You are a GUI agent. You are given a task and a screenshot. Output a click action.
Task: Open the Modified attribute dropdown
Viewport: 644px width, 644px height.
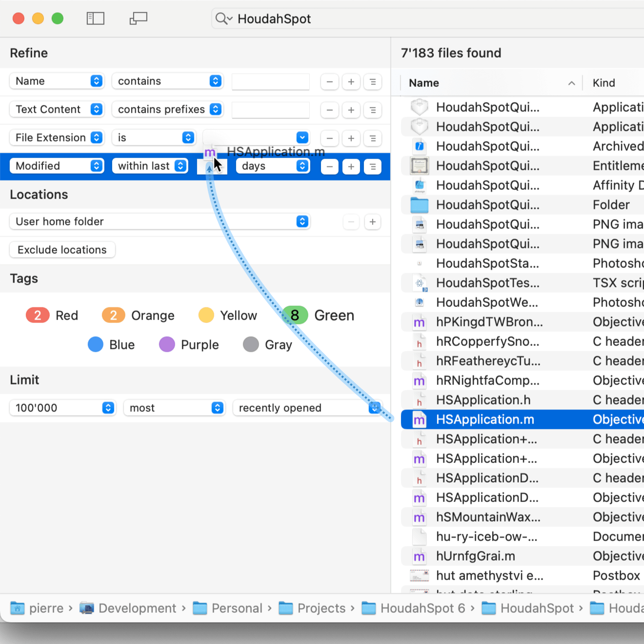[57, 166]
